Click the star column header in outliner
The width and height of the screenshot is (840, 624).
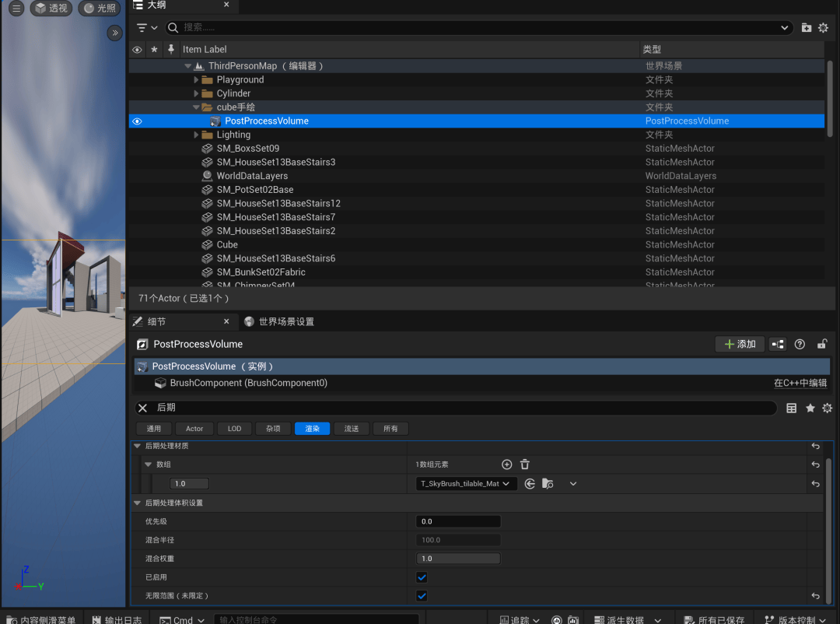(154, 49)
